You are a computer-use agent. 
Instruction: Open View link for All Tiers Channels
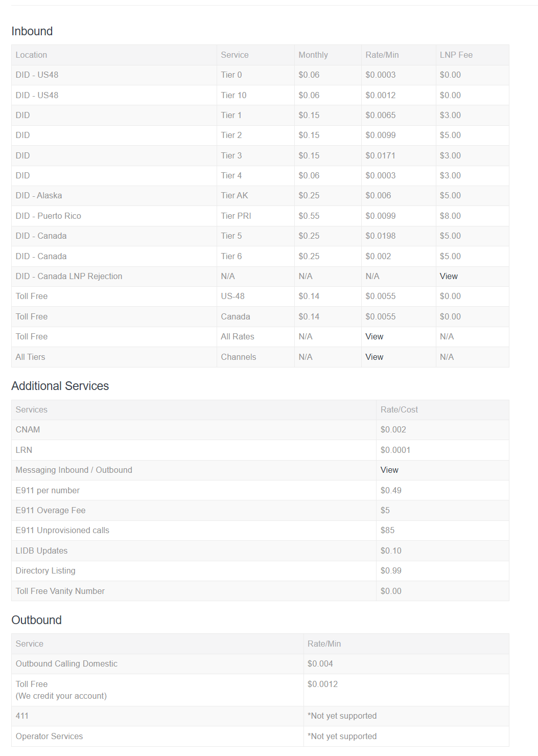tap(374, 357)
